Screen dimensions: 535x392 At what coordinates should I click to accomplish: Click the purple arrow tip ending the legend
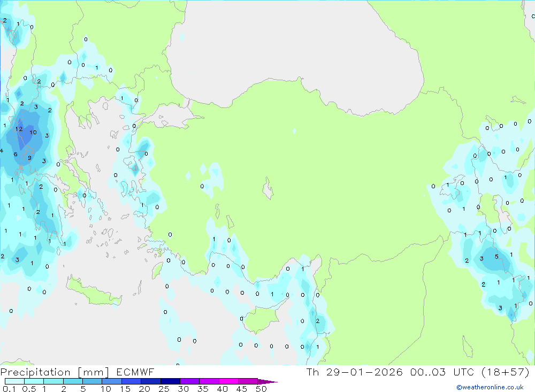point(269,381)
